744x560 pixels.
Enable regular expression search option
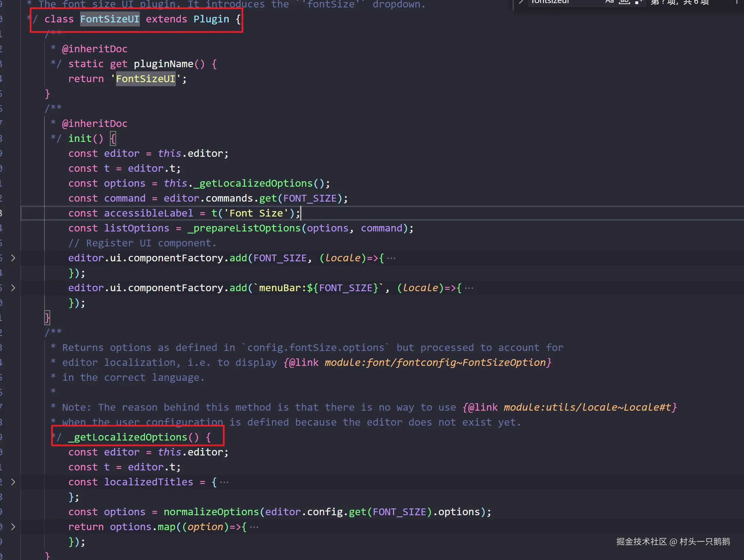coord(638,2)
